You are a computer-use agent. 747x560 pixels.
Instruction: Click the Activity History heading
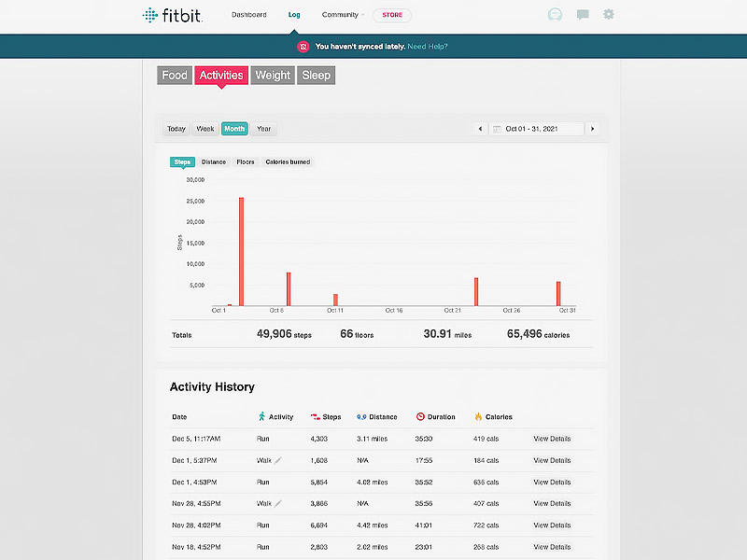pos(212,386)
